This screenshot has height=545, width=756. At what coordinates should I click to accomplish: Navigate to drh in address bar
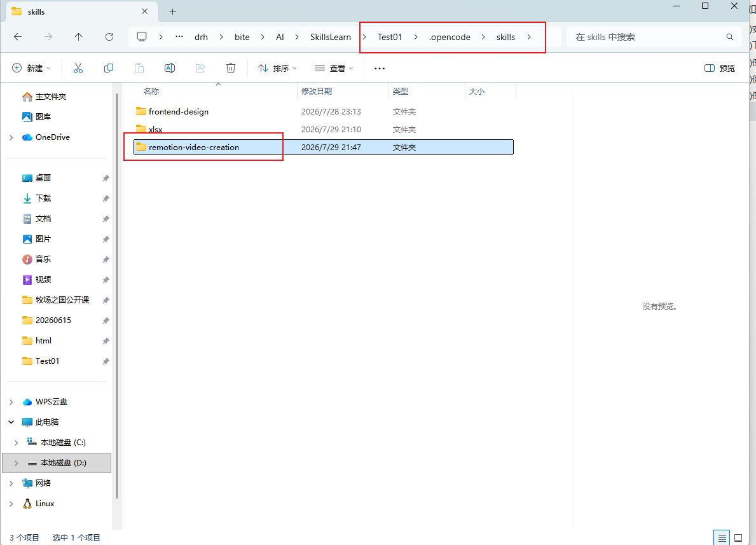coord(201,37)
